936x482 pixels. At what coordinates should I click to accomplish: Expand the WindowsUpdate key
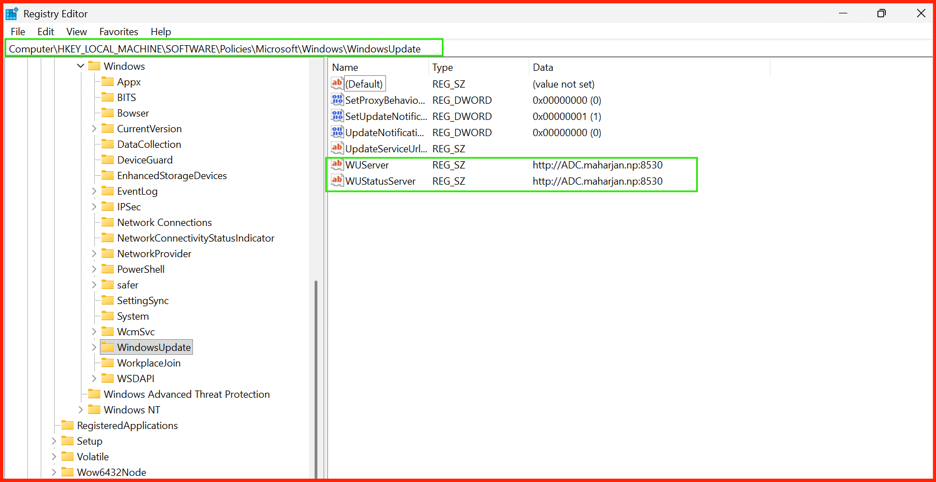tap(94, 347)
